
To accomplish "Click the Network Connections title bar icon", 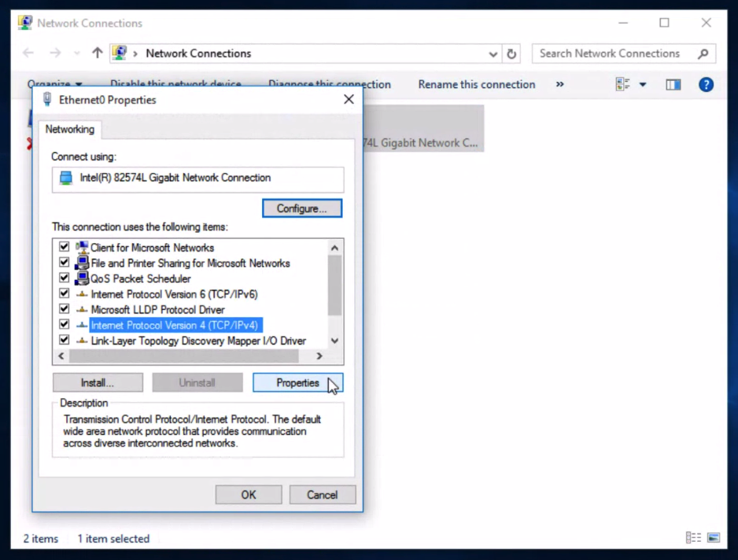I will pyautogui.click(x=25, y=23).
